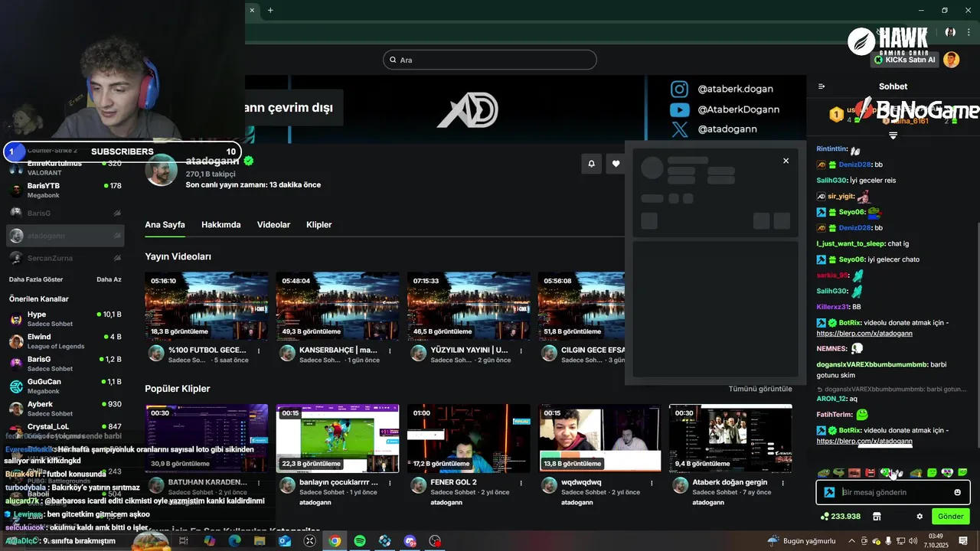This screenshot has width=980, height=551.
Task: Click Tümünü görüntüle for popular clips
Action: click(x=759, y=389)
